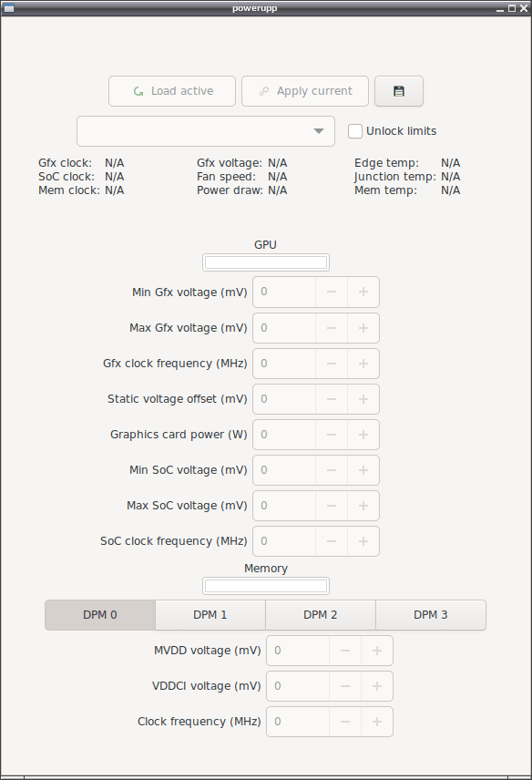Increase MVDD voltage with plus
Screen dimensions: 532x780
[x=377, y=651]
